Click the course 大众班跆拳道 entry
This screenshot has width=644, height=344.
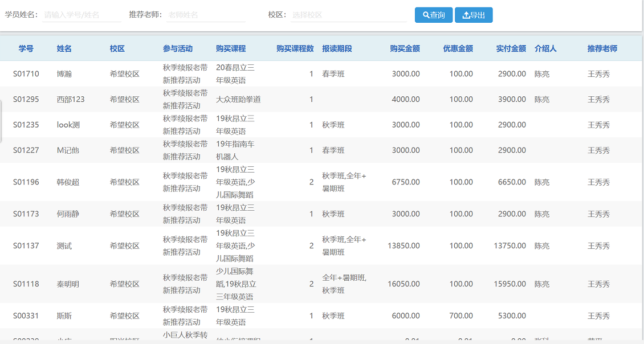click(237, 99)
